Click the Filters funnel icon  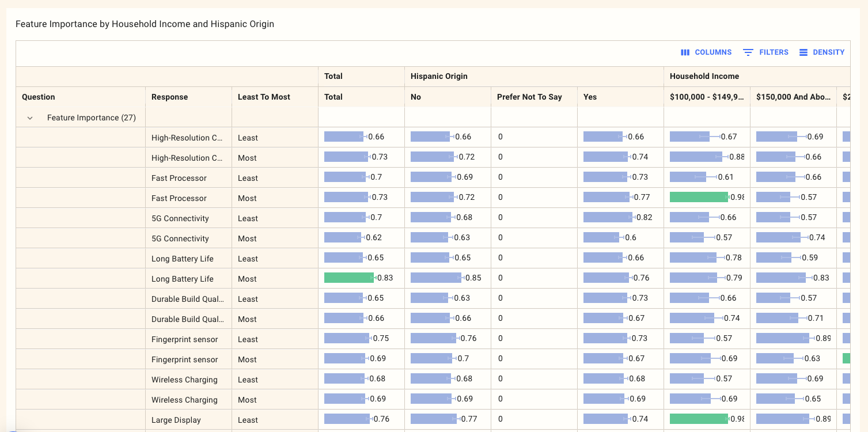click(x=748, y=52)
